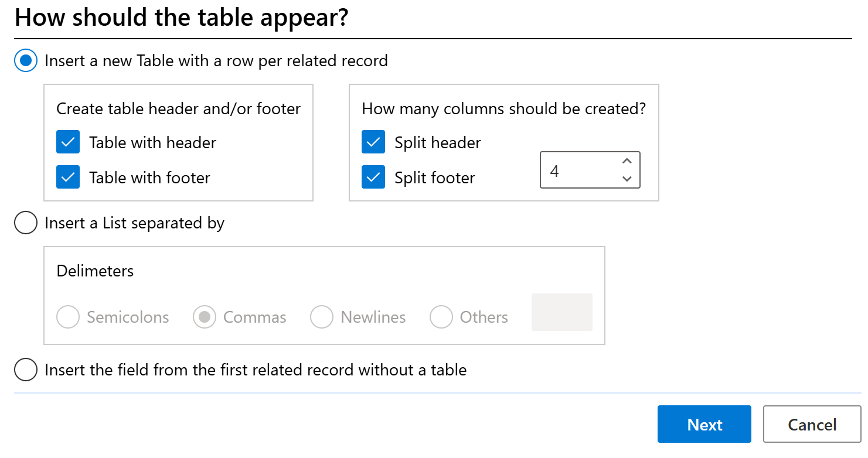Image resolution: width=868 pixels, height=458 pixels.
Task: Uncheck Table with footer checkbox
Action: coord(68,177)
